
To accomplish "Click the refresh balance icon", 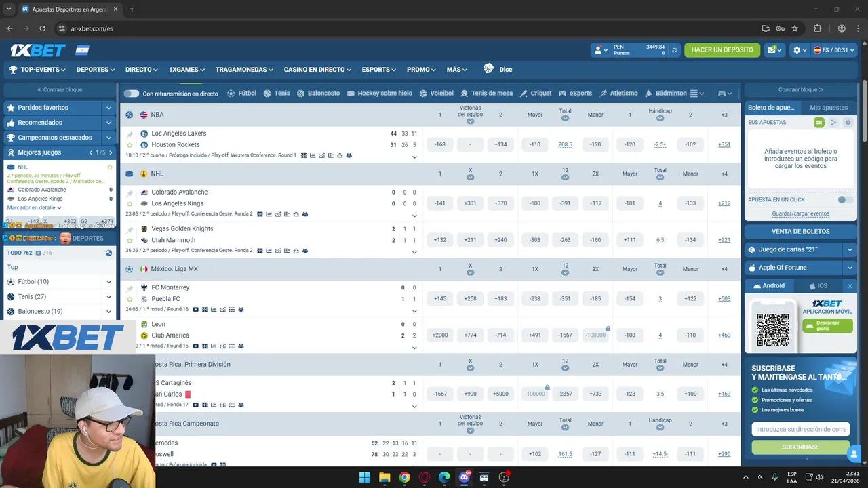I will (x=674, y=50).
